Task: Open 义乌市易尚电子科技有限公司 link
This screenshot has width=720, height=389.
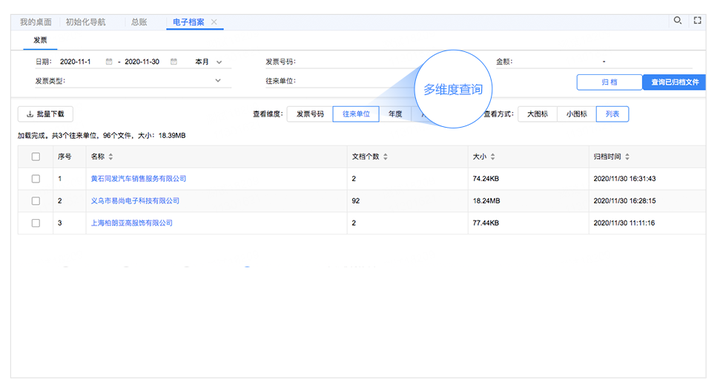Action: point(135,201)
